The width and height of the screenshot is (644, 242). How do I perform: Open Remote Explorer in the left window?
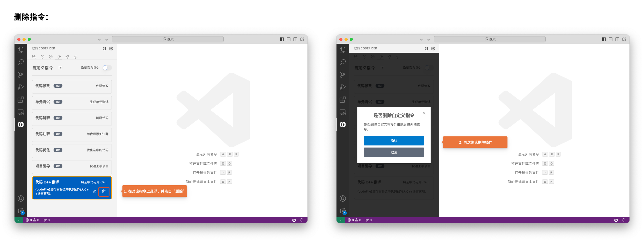(x=21, y=112)
